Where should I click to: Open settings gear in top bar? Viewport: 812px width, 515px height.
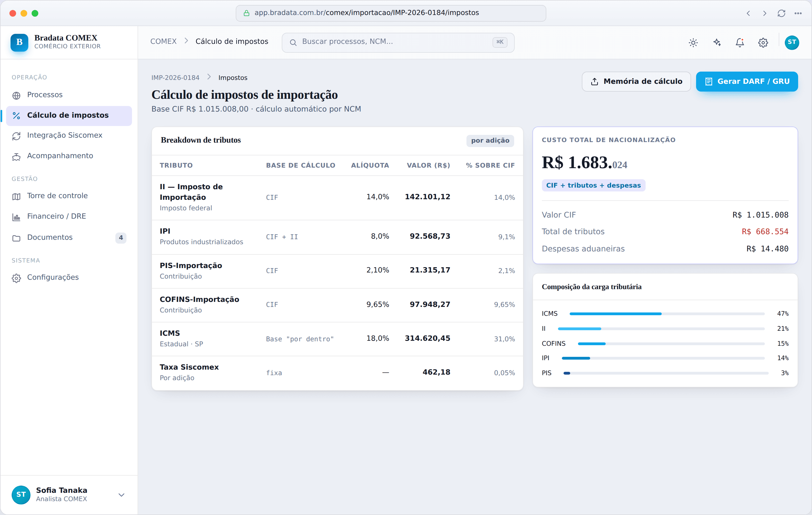763,42
